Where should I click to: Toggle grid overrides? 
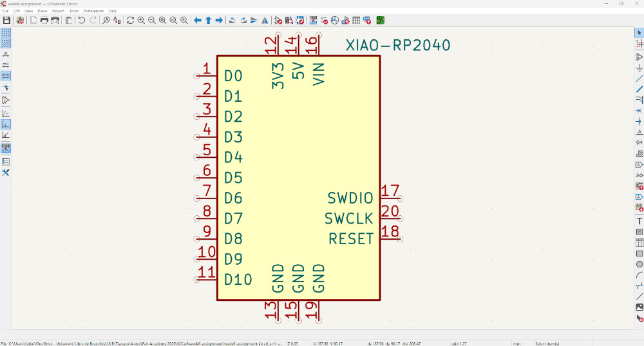click(6, 44)
